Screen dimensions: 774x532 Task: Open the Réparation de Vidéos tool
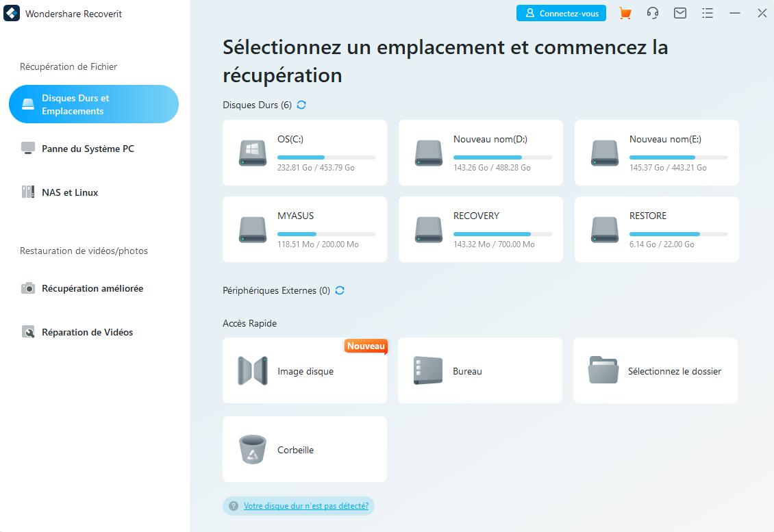[x=88, y=332]
